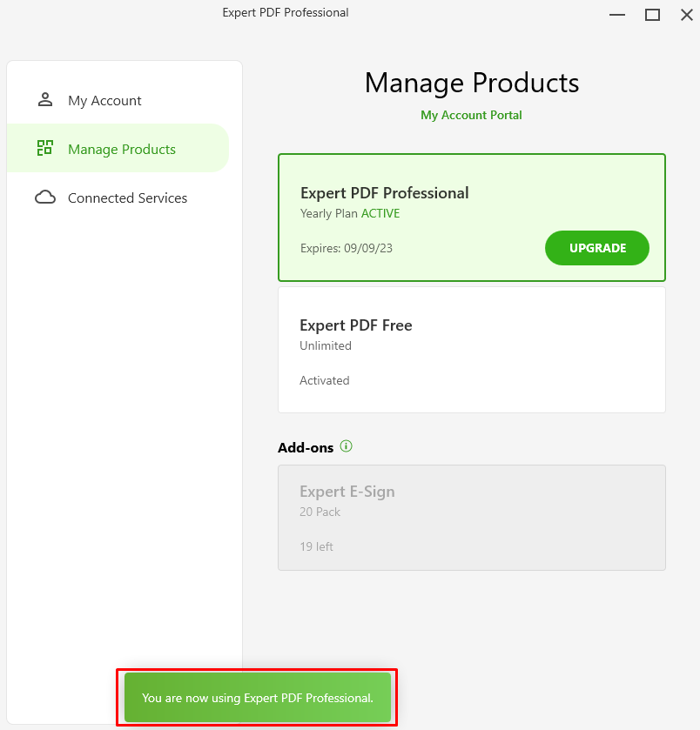Screen dimensions: 700x730
Task: Open the My Account section
Action: (x=104, y=101)
